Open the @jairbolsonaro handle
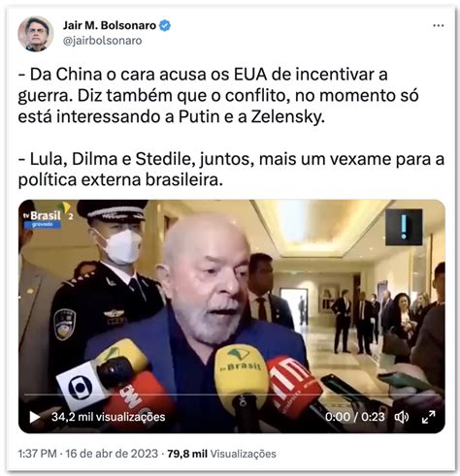 point(102,41)
